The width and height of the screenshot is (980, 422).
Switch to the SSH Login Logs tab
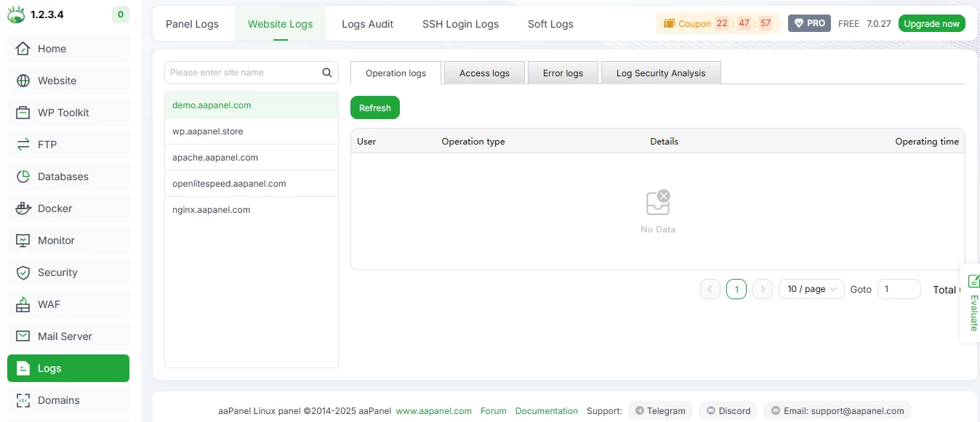click(460, 24)
